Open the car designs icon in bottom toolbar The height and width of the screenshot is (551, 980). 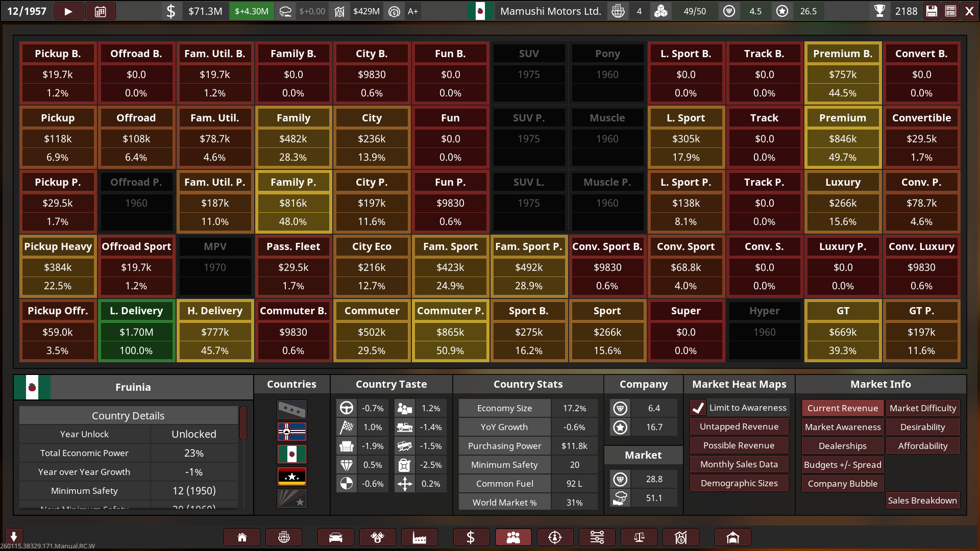[335, 537]
